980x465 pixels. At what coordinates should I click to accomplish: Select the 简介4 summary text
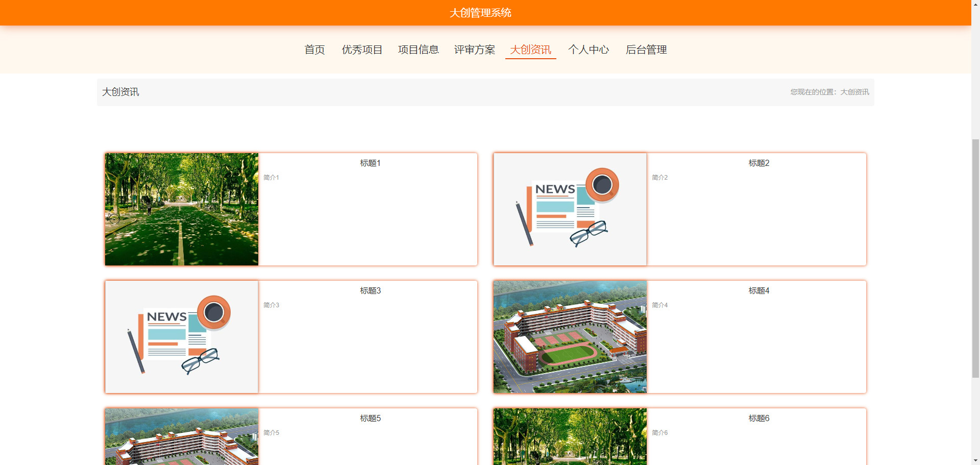pos(659,305)
